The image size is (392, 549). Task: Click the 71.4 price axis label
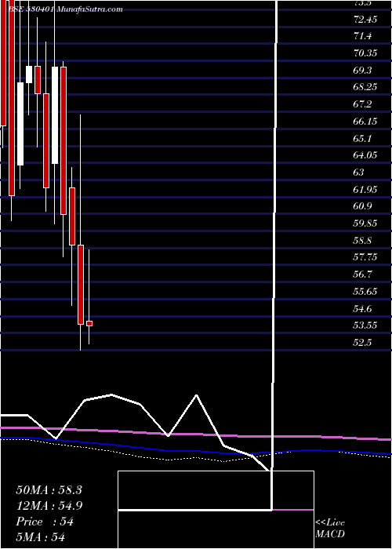pyautogui.click(x=362, y=36)
